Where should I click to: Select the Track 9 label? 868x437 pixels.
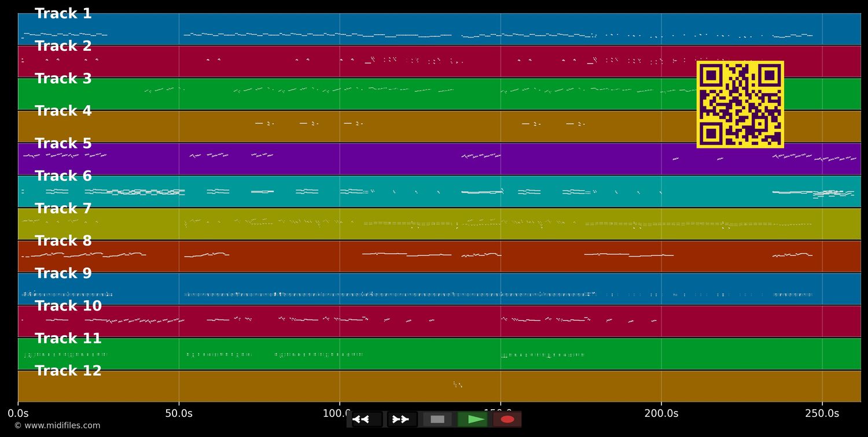(x=63, y=273)
